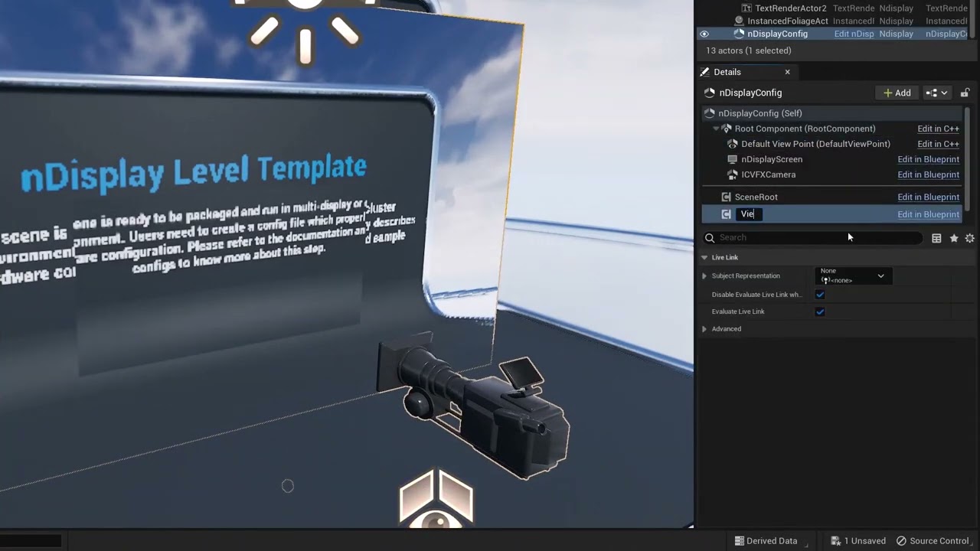Toggle visibility eye of nDisplayConfig actor
980x551 pixels.
click(x=704, y=34)
